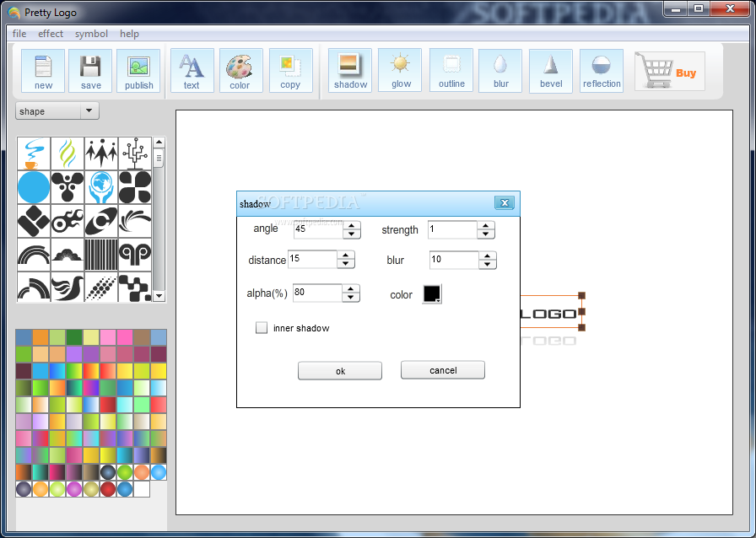Open the file menu

[19, 34]
